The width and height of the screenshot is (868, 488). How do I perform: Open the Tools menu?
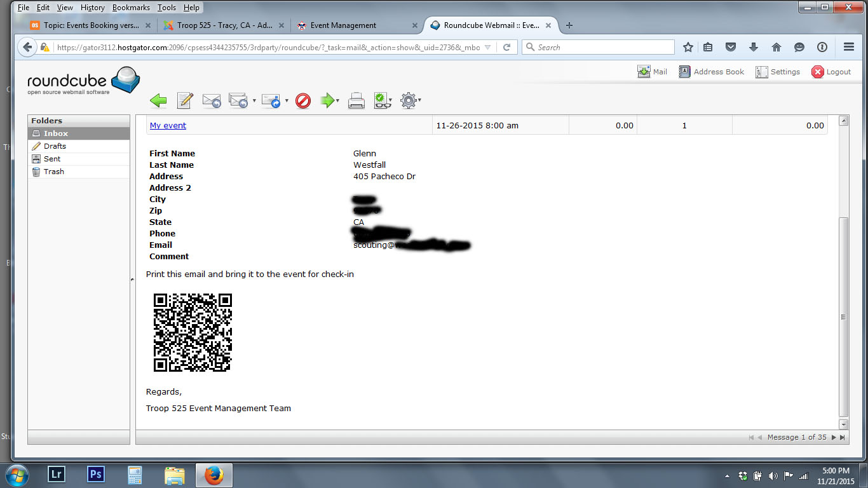166,8
